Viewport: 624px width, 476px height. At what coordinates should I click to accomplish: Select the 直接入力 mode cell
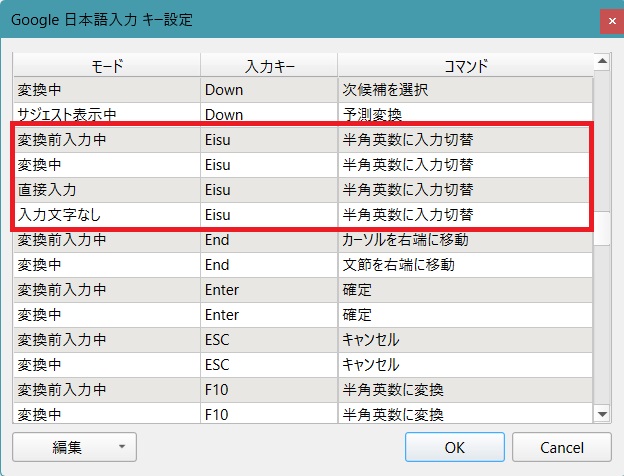tap(106, 189)
